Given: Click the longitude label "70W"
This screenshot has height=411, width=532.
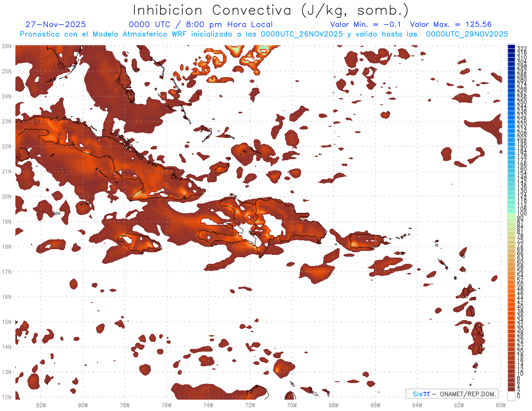Looking at the screenshot, I should [292, 404].
